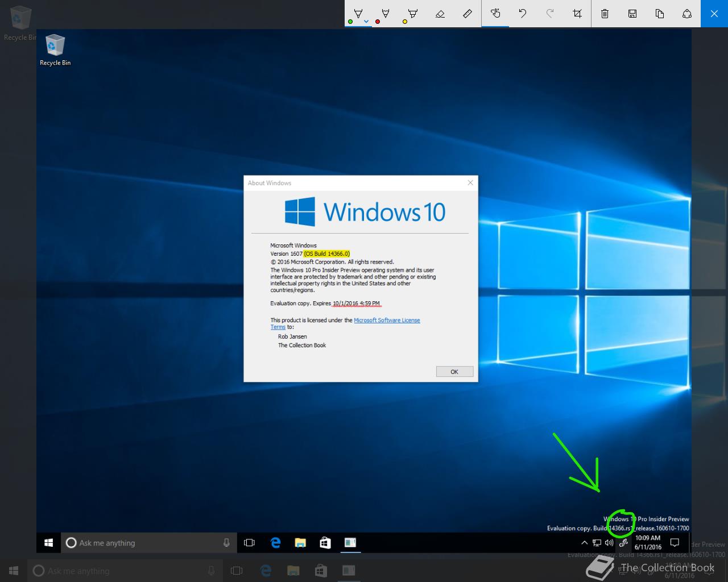Click the 'About Windows' title bar text
Screen dimensions: 728x582
[x=270, y=183]
